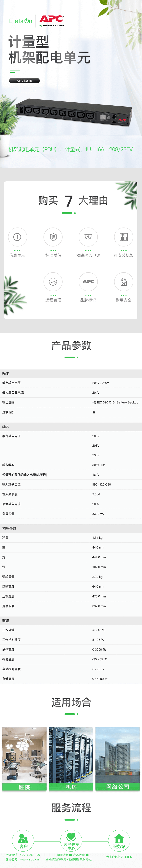Click the 输出 section header row
The width and height of the screenshot is (142, 868).
(x=71, y=374)
